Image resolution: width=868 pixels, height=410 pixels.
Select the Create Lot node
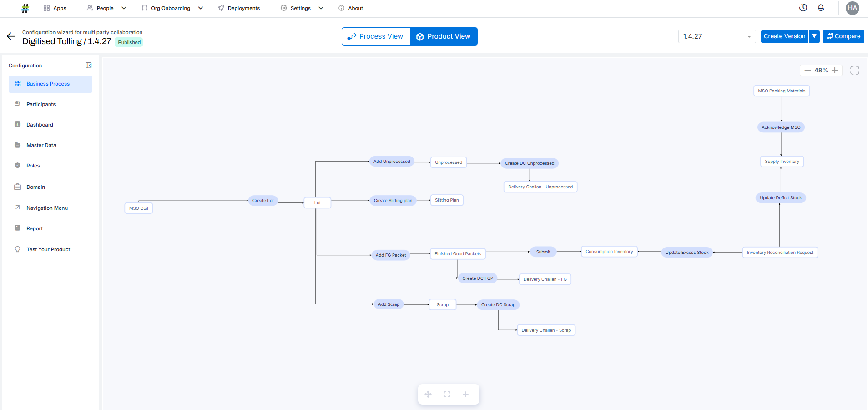tap(263, 201)
